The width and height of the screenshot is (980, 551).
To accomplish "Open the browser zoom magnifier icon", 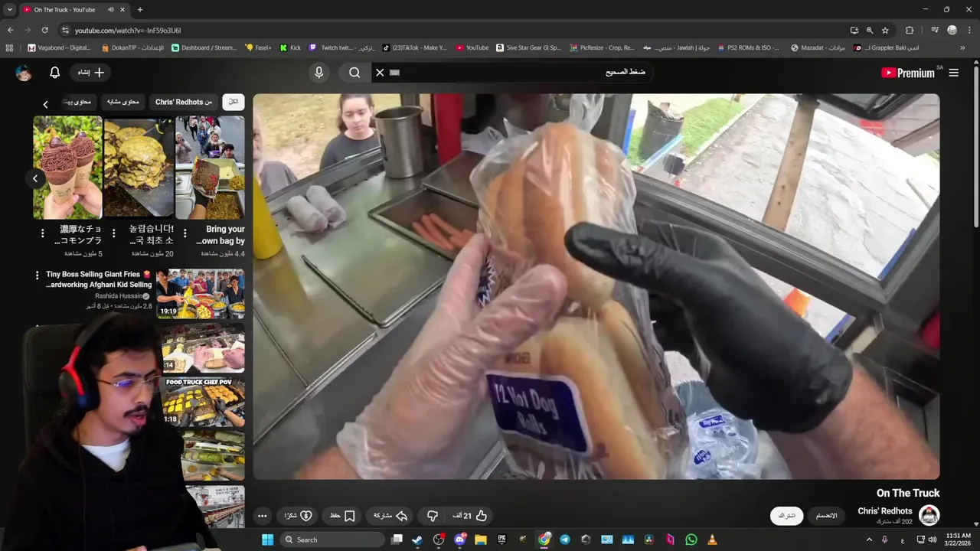I will tap(870, 30).
